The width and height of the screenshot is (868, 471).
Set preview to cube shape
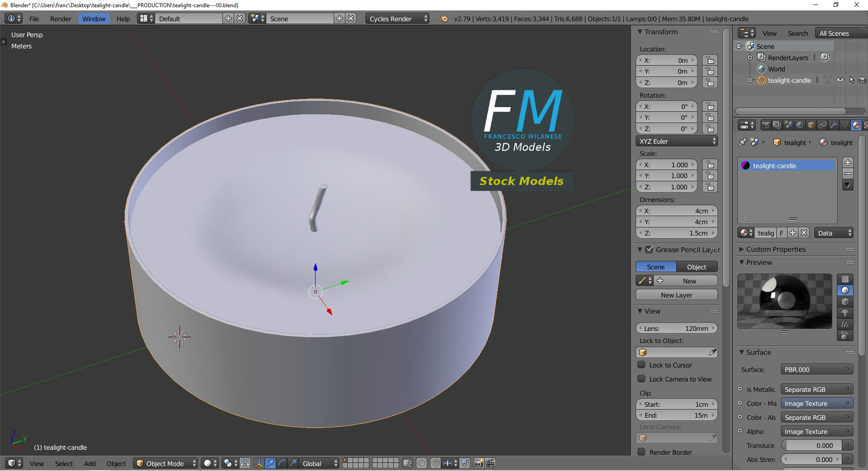[845, 302]
